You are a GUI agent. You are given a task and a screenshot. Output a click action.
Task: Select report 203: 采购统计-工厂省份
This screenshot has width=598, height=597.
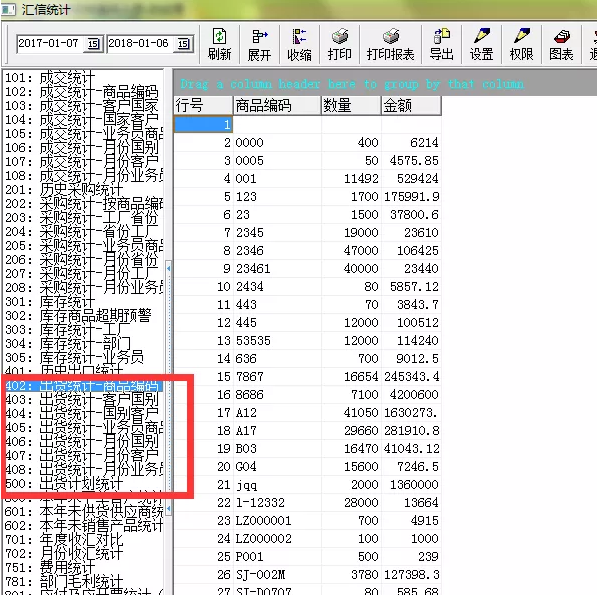(82, 218)
